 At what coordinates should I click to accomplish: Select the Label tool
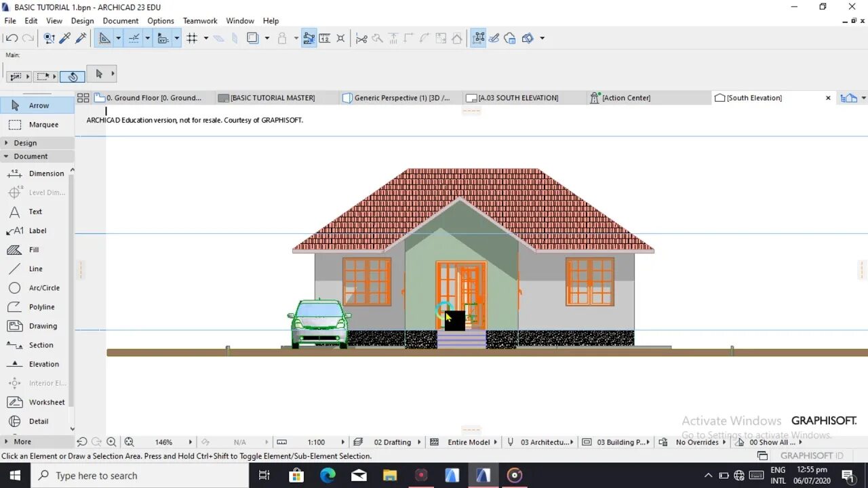click(x=35, y=230)
